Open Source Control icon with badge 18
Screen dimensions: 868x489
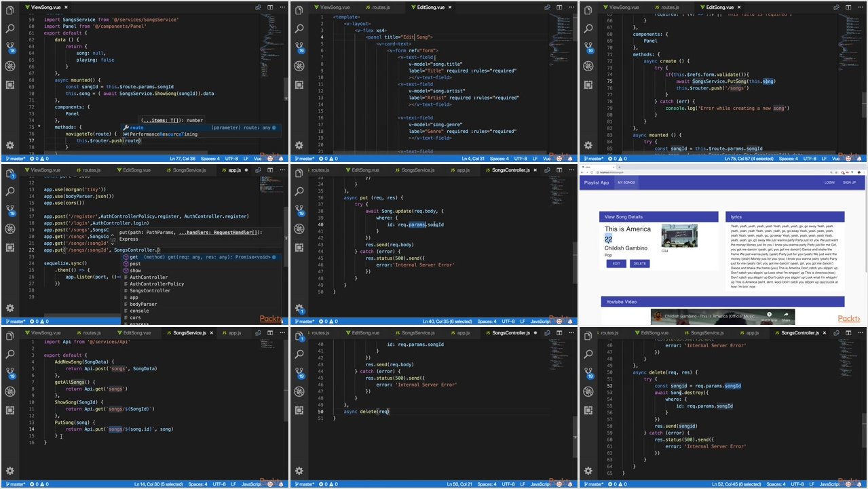[x=10, y=47]
